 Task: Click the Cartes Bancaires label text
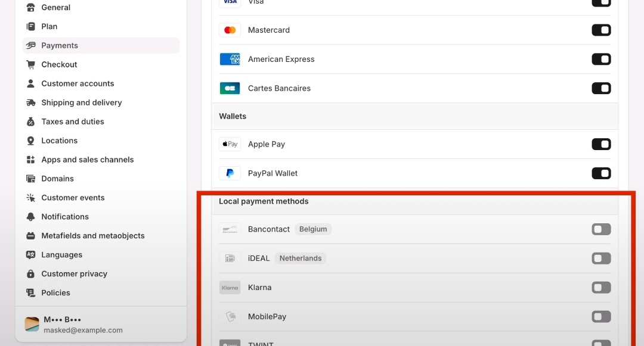click(x=279, y=88)
